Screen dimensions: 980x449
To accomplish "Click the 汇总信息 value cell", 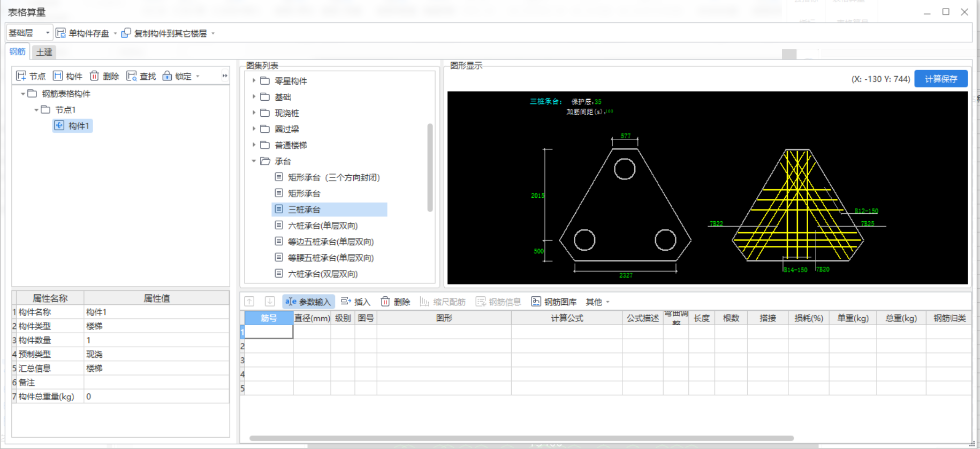I will click(x=156, y=368).
